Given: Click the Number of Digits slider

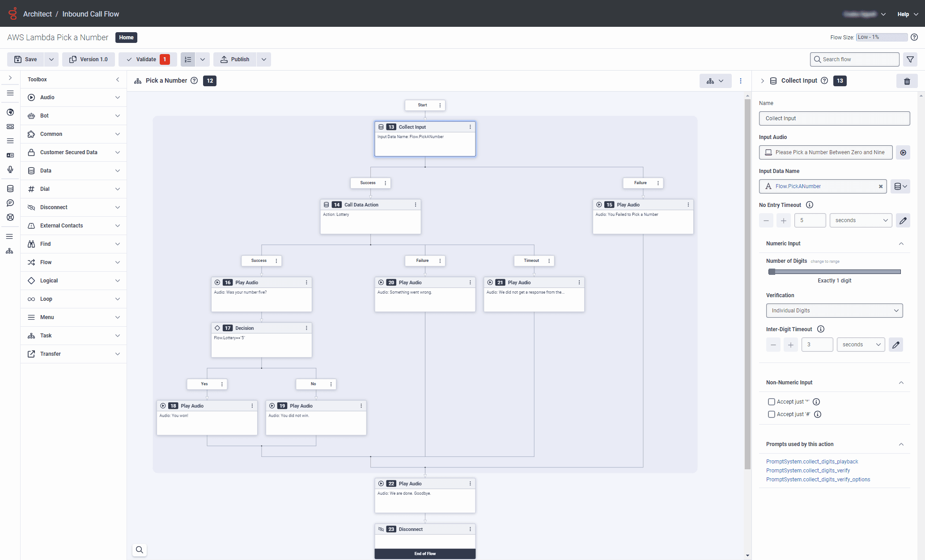Looking at the screenshot, I should [834, 271].
